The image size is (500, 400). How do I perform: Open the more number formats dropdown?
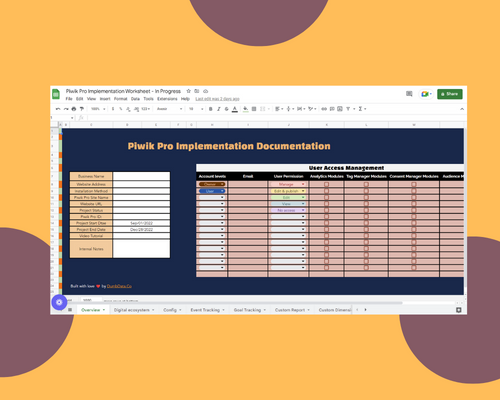point(146,109)
